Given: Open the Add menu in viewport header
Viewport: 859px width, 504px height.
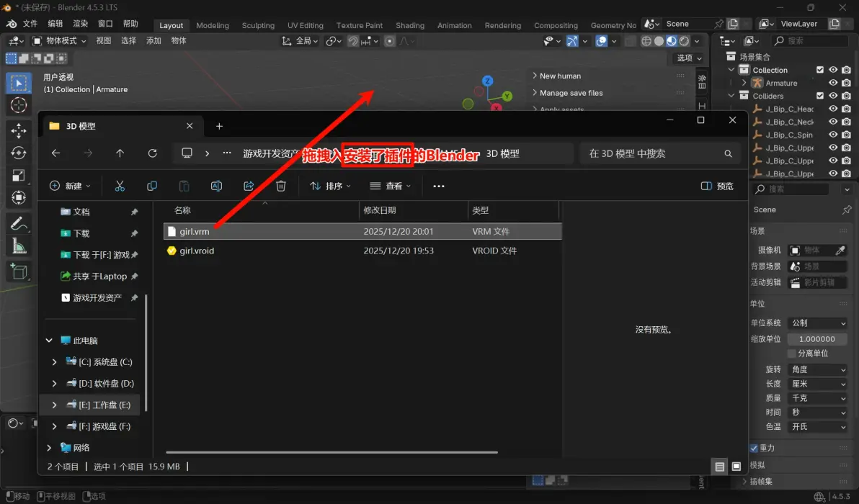Looking at the screenshot, I should tap(153, 40).
